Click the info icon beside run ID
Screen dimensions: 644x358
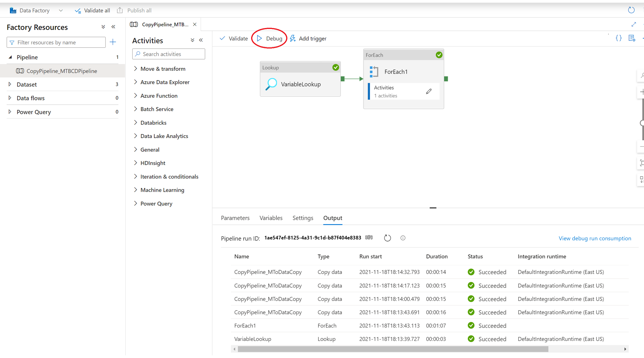403,238
